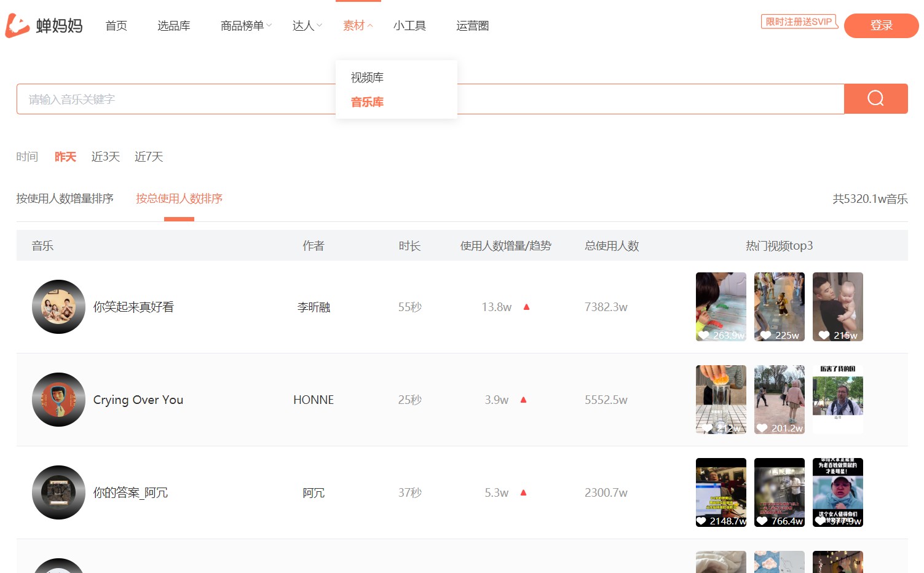Click the total count 共5320.1w音乐
This screenshot has height=573, width=924.
(x=870, y=199)
